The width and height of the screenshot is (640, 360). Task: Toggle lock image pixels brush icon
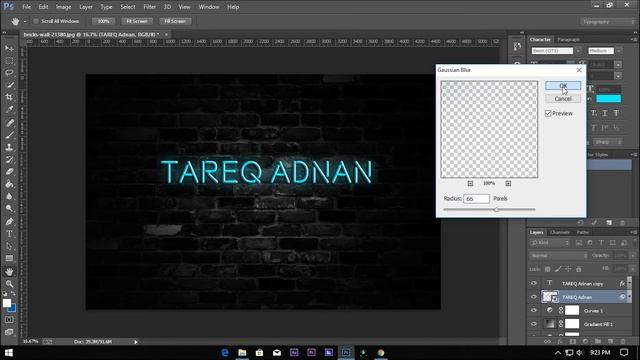pyautogui.click(x=558, y=269)
